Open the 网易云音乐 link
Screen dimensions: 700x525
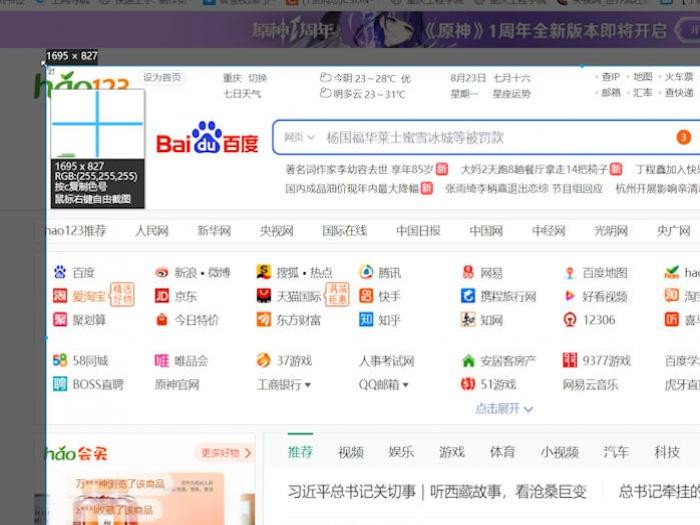point(591,384)
